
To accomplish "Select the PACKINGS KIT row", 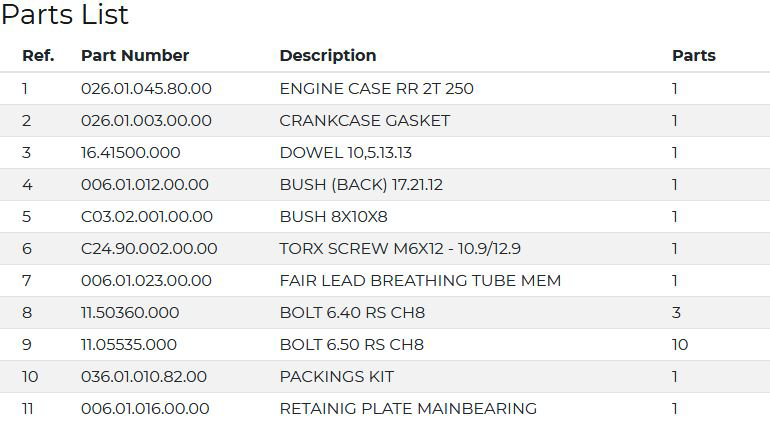I will [385, 376].
